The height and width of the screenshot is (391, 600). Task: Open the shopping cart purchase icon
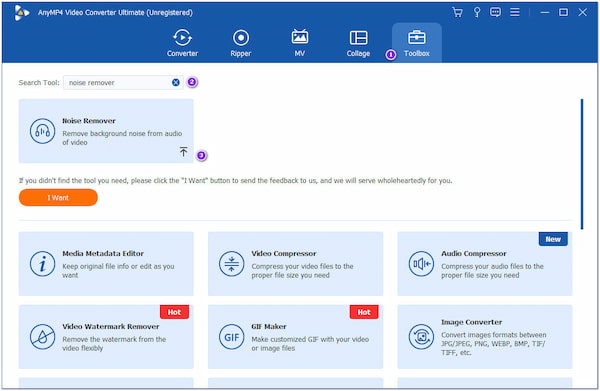457,12
